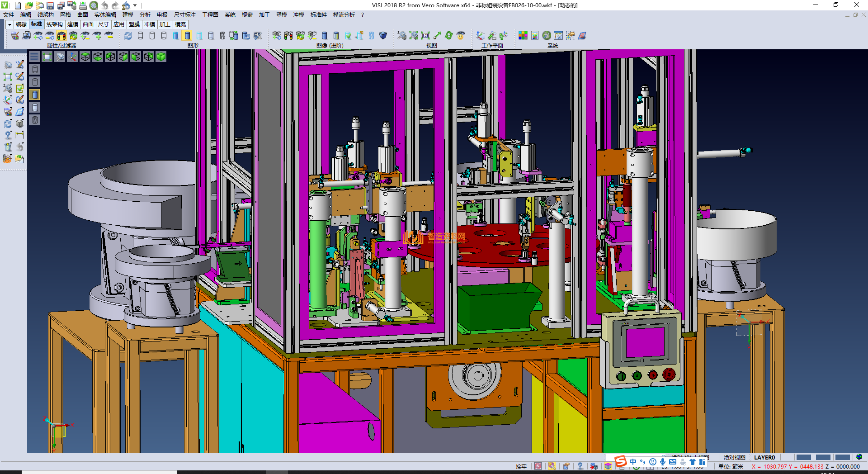Screen dimensions: 868x474
Task: Click the smiley eye view icon
Action: click(x=461, y=36)
